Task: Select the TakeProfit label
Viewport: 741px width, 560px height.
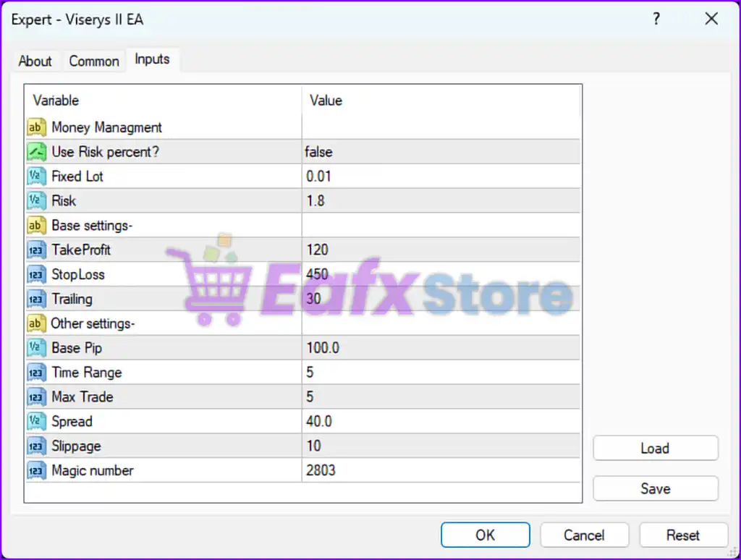Action: click(81, 250)
